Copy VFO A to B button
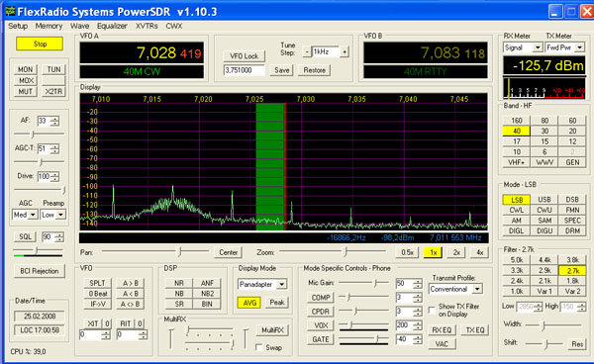The width and height of the screenshot is (594, 364). tap(130, 283)
